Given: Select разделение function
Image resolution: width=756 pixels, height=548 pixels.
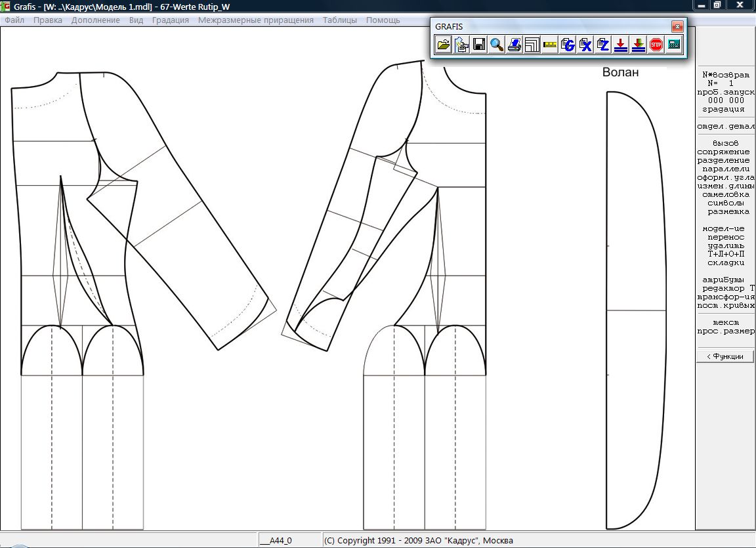Looking at the screenshot, I should (x=723, y=161).
